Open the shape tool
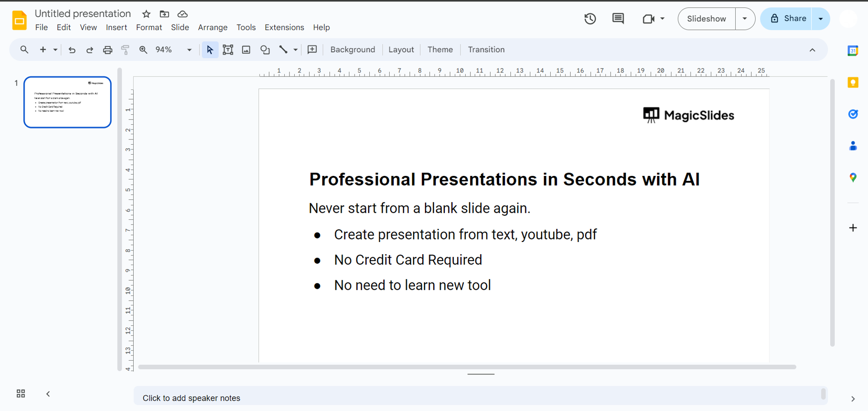Image resolution: width=868 pixels, height=411 pixels. pos(265,50)
